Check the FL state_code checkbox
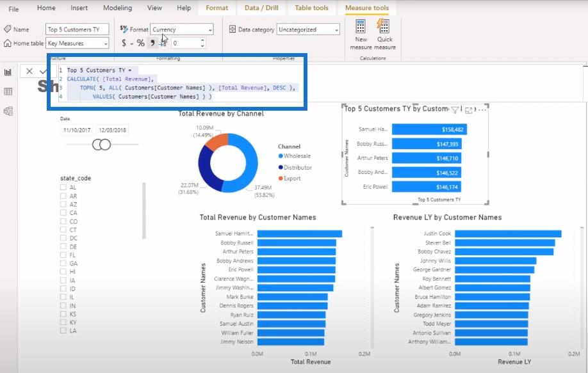 point(63,255)
